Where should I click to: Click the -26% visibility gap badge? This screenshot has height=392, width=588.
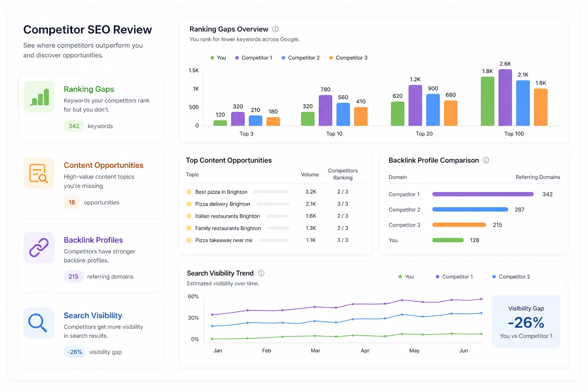(75, 352)
